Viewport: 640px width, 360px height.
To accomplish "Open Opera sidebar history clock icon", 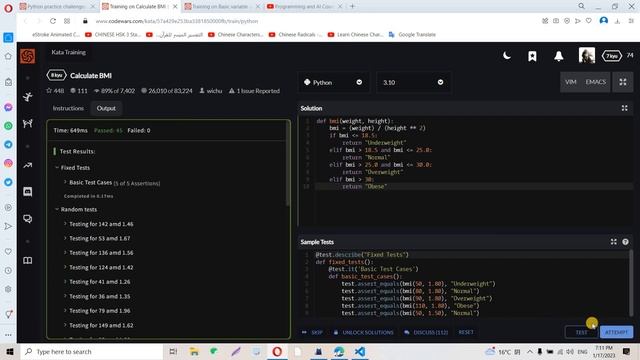I will click(x=8, y=270).
